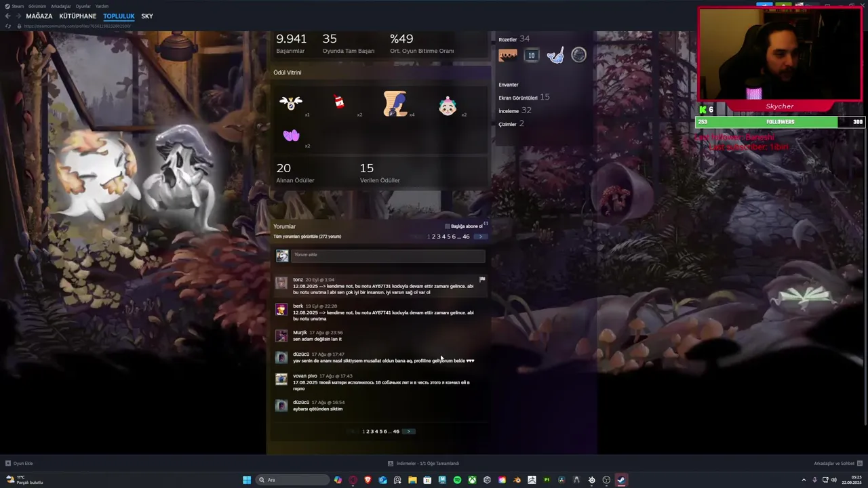Open Ekran Görüntüleri screenshots link
Image resolution: width=868 pixels, height=488 pixels.
pyautogui.click(x=524, y=98)
